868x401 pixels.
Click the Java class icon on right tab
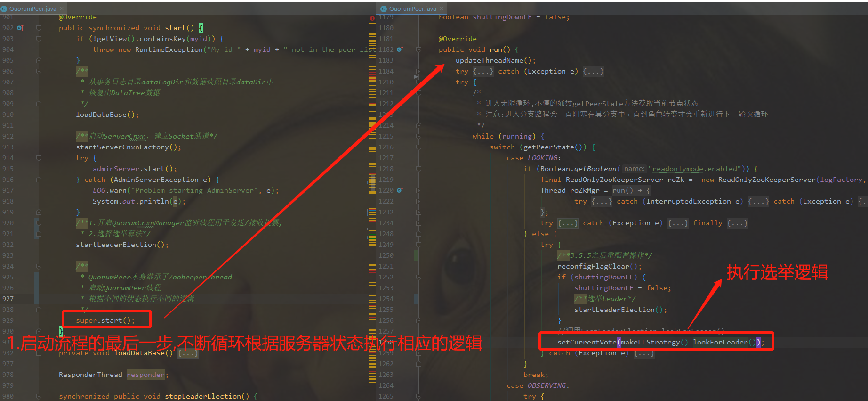point(384,9)
